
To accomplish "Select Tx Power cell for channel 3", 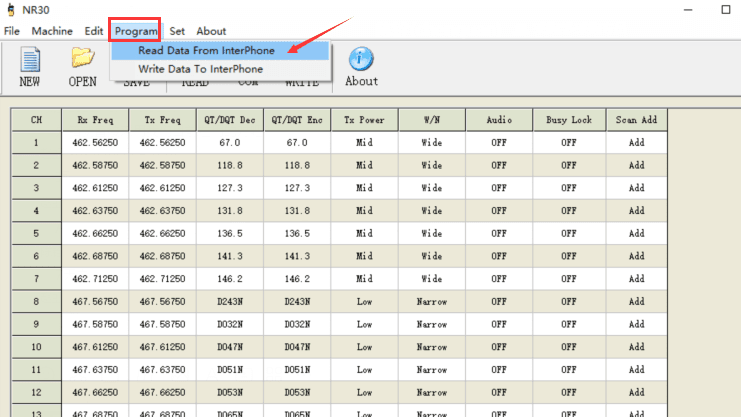I will click(364, 188).
